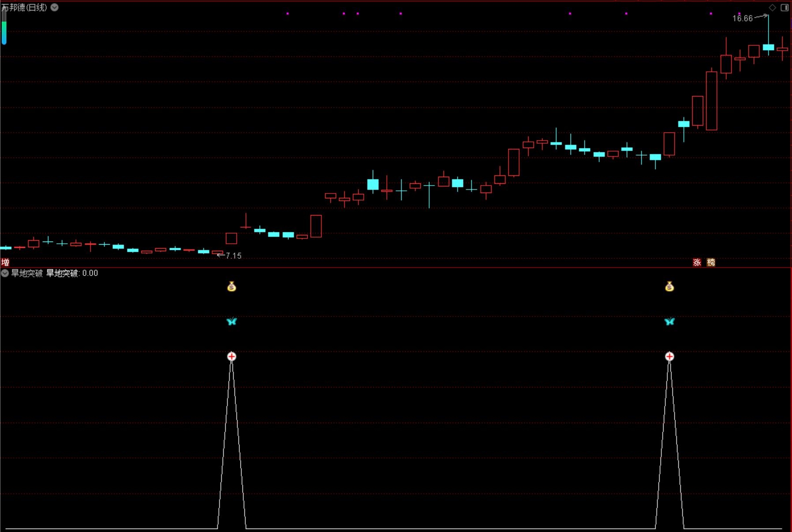Click the left money bag signal icon
This screenshot has width=792, height=532.
[x=232, y=287]
